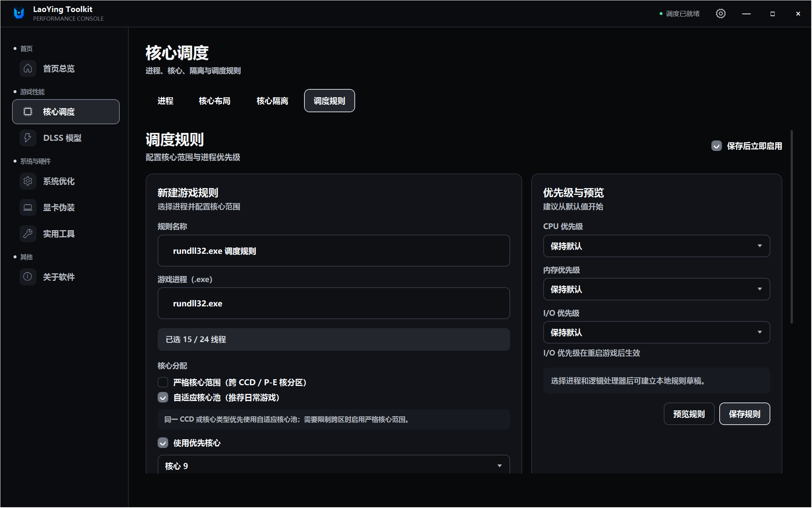Switch to the 核心布局 tab
This screenshot has width=812, height=508.
pyautogui.click(x=214, y=101)
